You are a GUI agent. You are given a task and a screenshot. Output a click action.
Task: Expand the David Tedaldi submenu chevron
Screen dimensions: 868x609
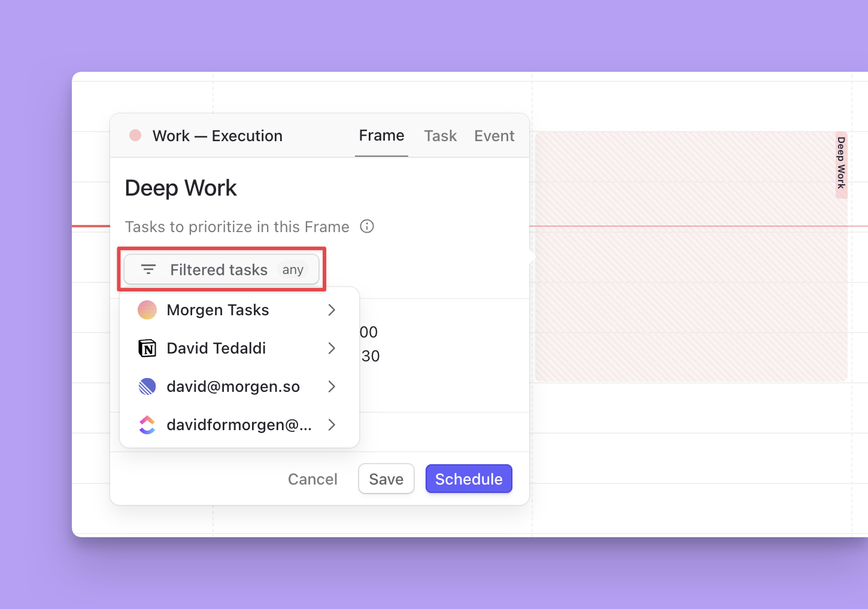click(x=332, y=348)
